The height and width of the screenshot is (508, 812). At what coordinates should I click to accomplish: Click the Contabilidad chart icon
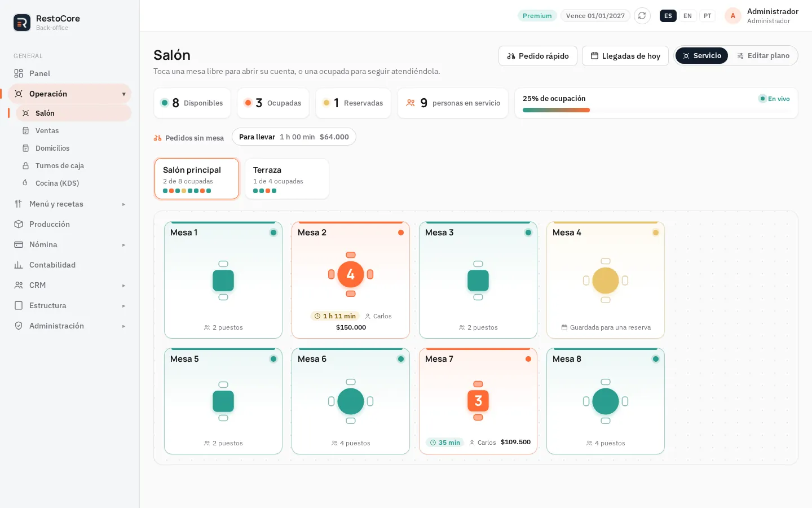click(x=19, y=265)
